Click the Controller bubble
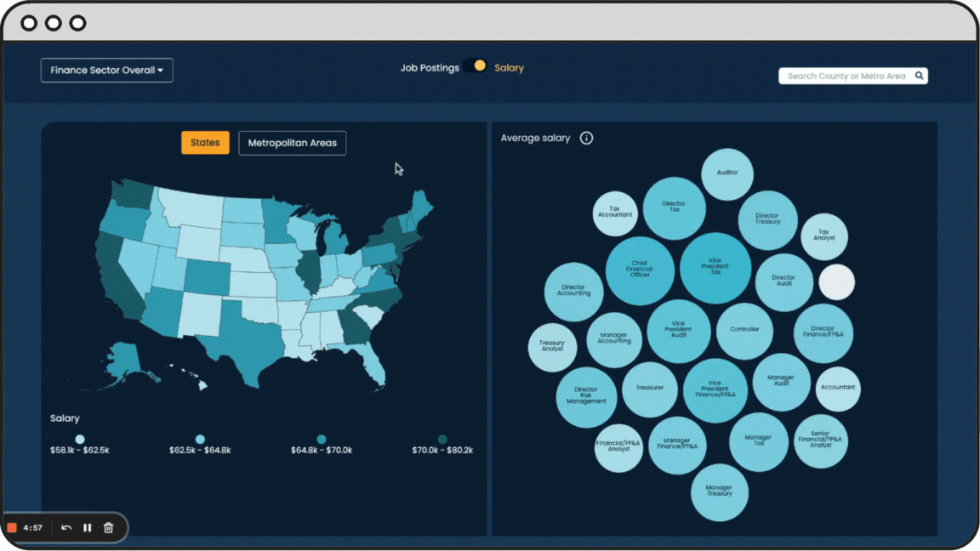This screenshot has height=551, width=980. [x=744, y=330]
